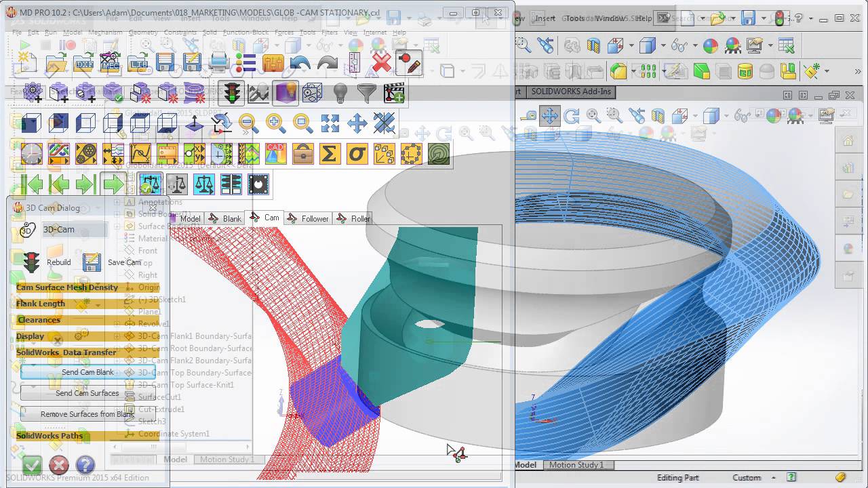Open the Save dropdown arrow in SolidWorks title bar
The width and height of the screenshot is (868, 488).
pyautogui.click(x=764, y=19)
